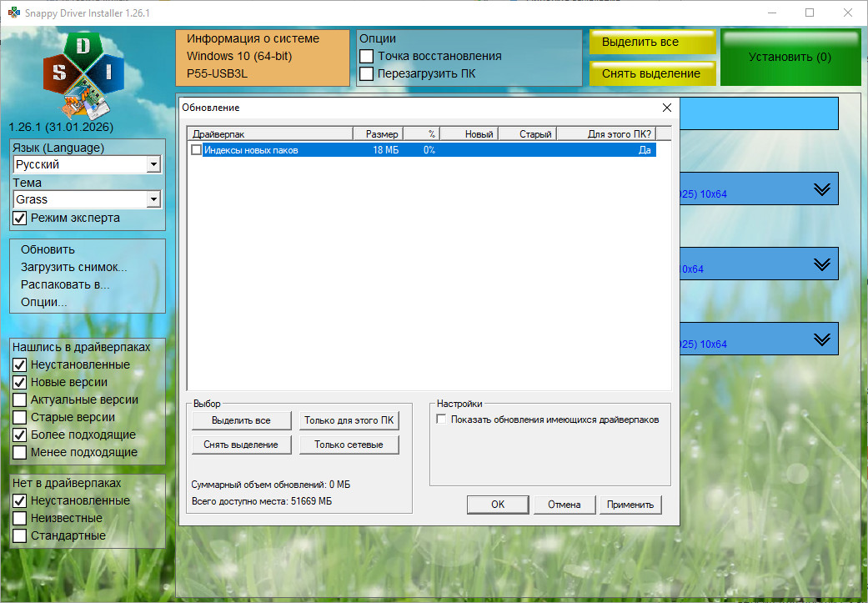The image size is (868, 603).
Task: Click the Информация о системе panel
Action: click(x=263, y=58)
